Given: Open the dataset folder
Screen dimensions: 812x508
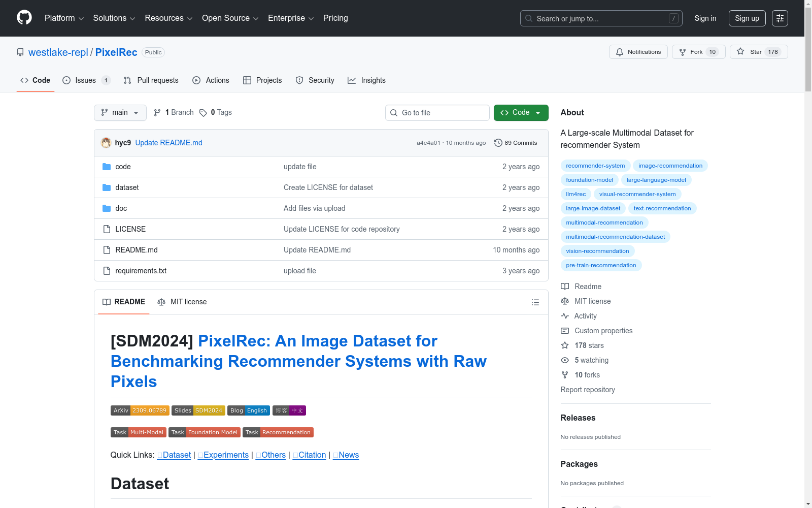Looking at the screenshot, I should tap(127, 187).
